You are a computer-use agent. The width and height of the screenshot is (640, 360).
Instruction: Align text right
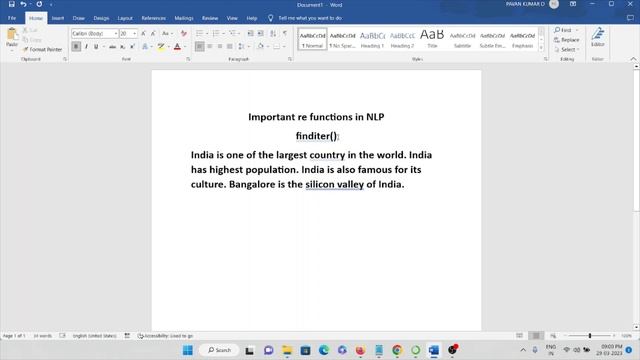click(x=220, y=47)
